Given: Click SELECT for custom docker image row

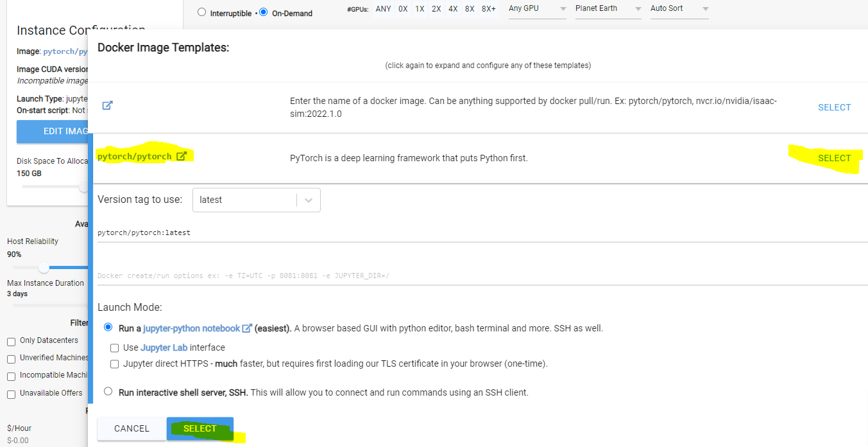Looking at the screenshot, I should point(834,107).
